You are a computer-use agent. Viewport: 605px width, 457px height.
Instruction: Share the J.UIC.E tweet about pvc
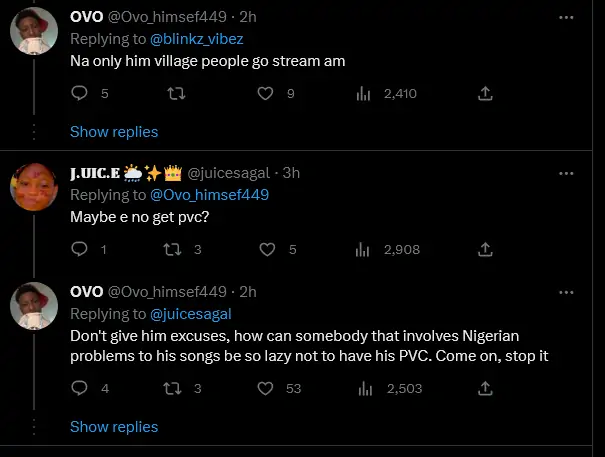pyautogui.click(x=485, y=249)
